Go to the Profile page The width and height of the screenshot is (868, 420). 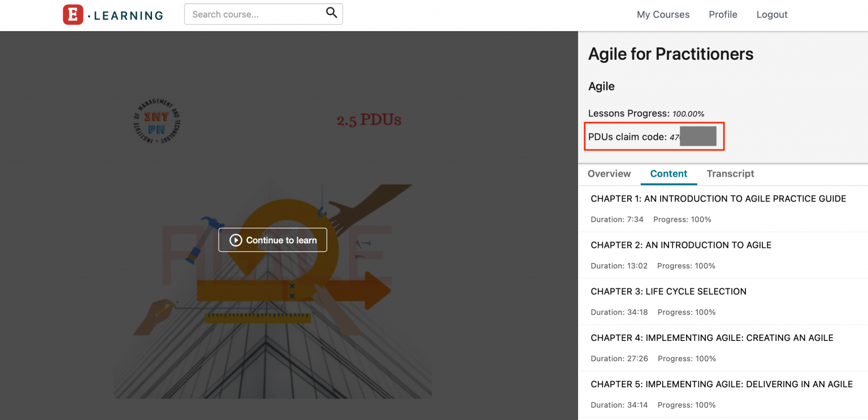tap(723, 15)
